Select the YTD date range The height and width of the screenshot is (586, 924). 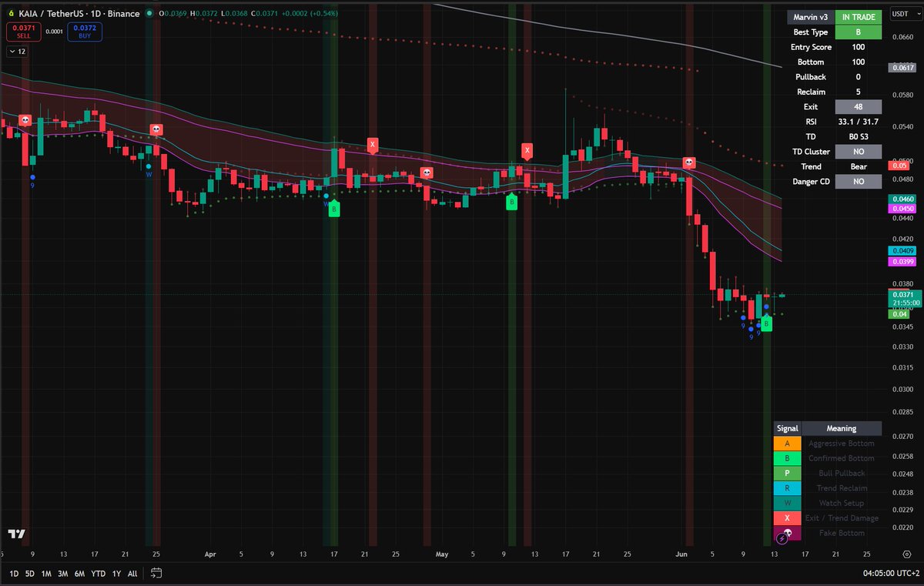[x=99, y=574]
